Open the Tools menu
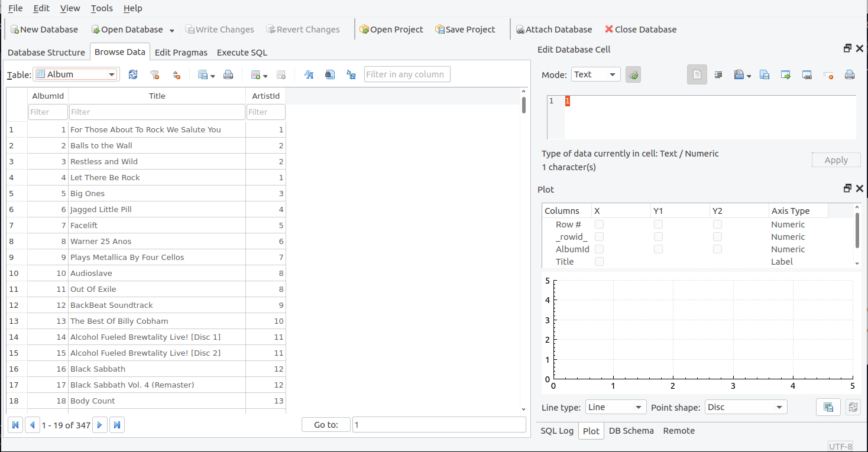 click(102, 8)
